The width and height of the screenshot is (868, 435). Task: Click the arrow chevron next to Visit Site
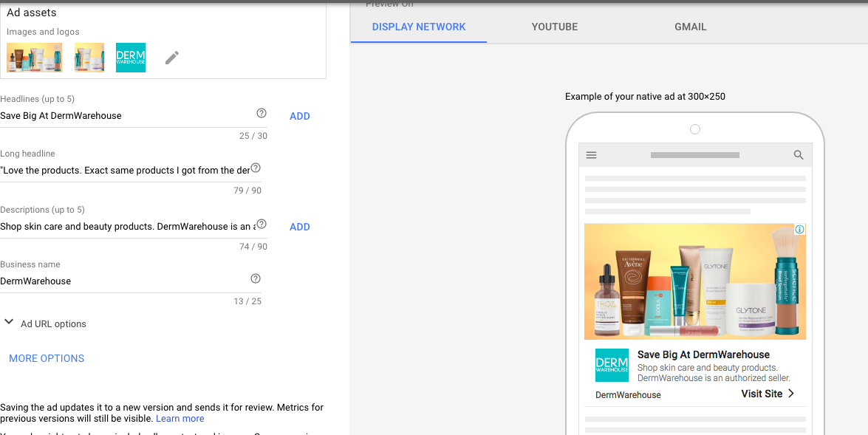[791, 394]
